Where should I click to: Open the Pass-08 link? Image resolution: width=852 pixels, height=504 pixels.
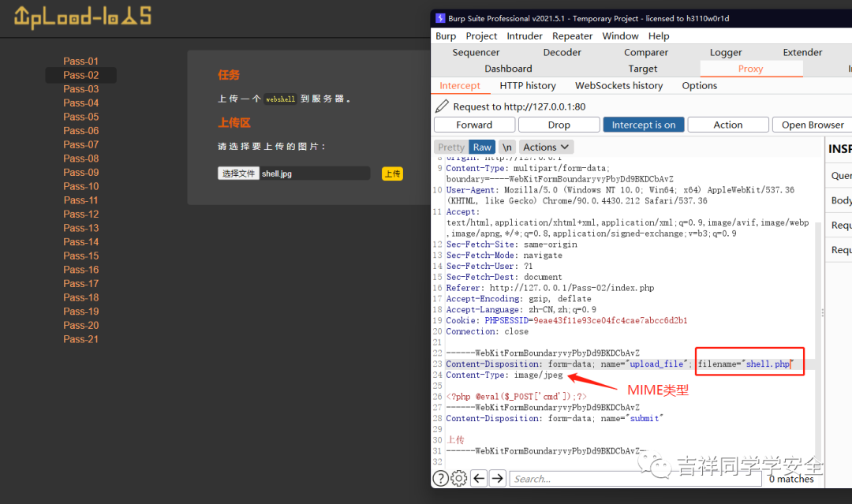tap(81, 158)
